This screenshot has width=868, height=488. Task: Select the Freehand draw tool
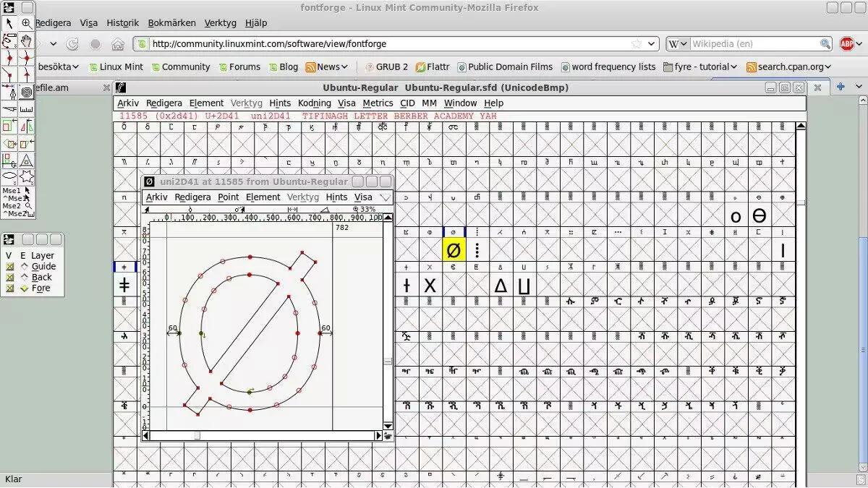9,40
